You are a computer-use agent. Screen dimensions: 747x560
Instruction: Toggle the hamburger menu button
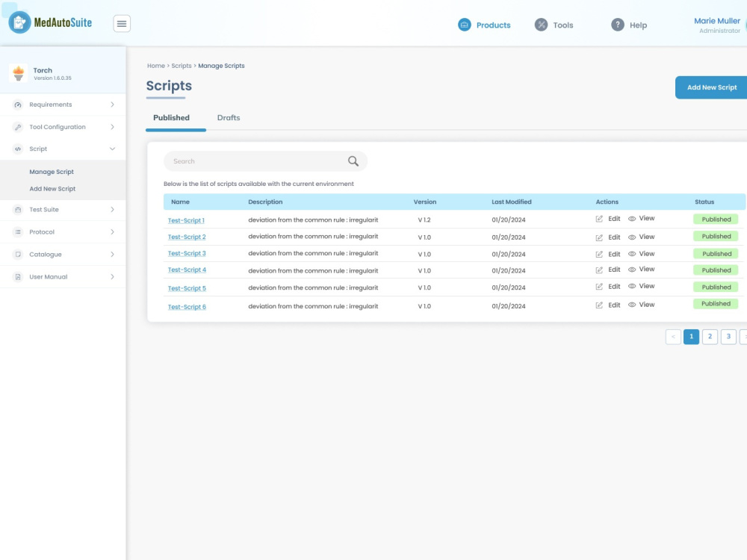click(122, 23)
